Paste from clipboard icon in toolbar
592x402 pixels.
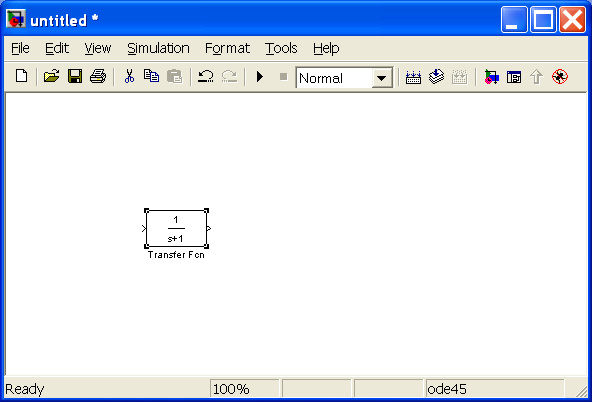coord(174,77)
